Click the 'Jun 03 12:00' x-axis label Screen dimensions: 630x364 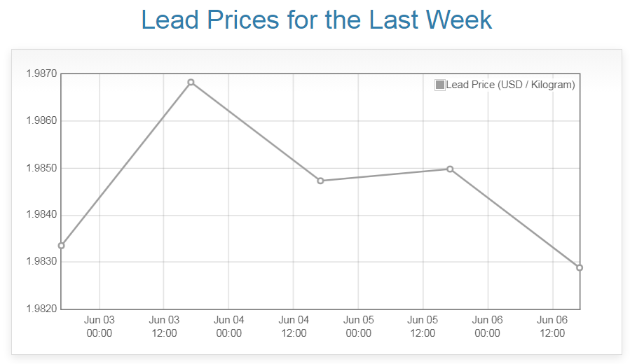(x=164, y=326)
